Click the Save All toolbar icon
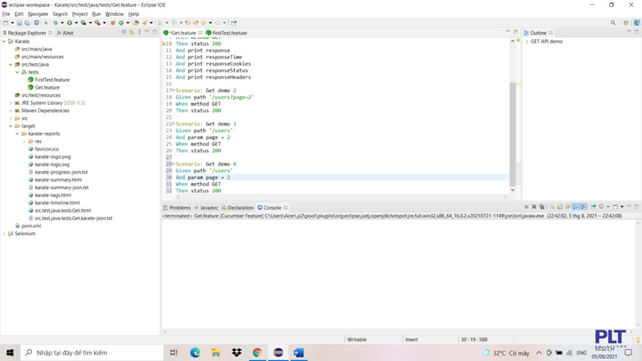The height and width of the screenshot is (361, 642). 27,23
